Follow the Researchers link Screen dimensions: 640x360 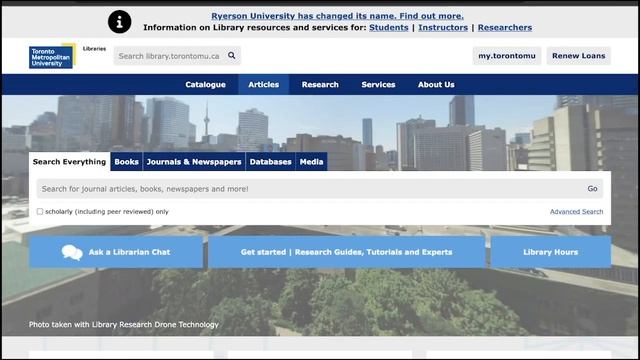pos(505,27)
